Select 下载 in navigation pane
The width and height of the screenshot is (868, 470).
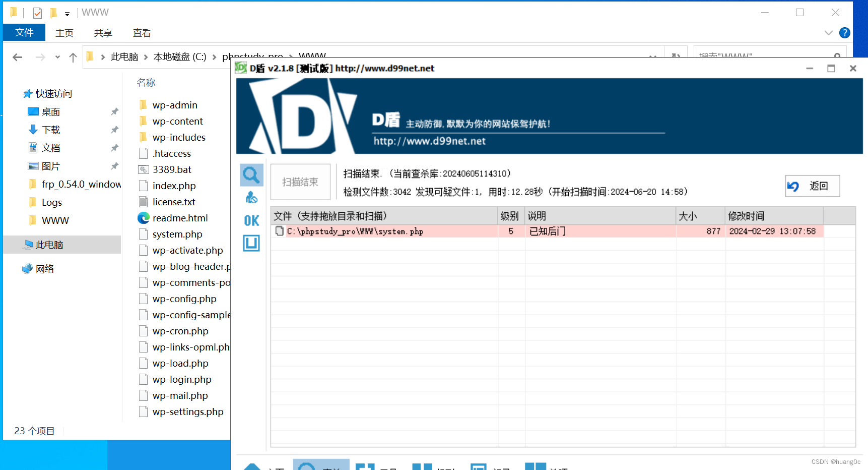50,130
